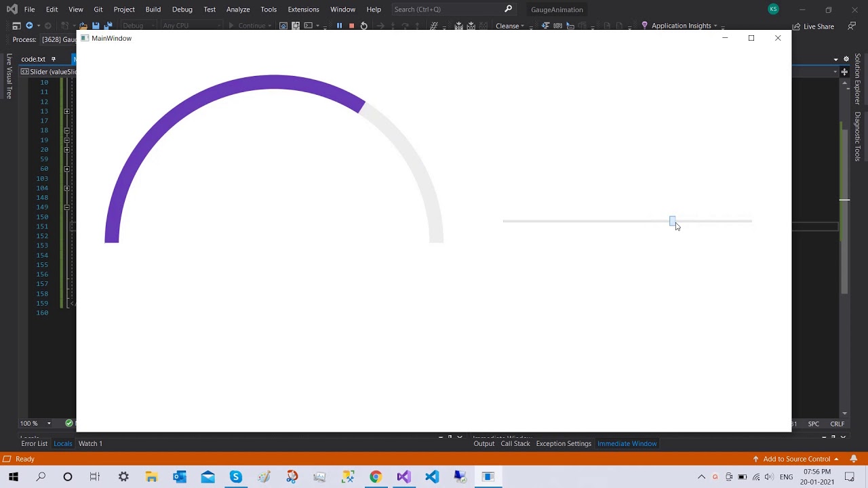Expand the code region at line 13
This screenshot has height=488, width=868.
coord(66,111)
